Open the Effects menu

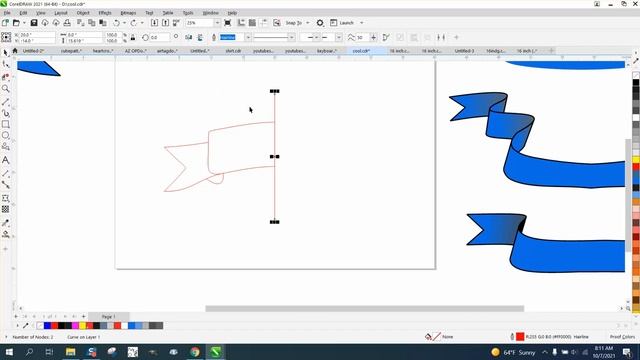pos(105,13)
